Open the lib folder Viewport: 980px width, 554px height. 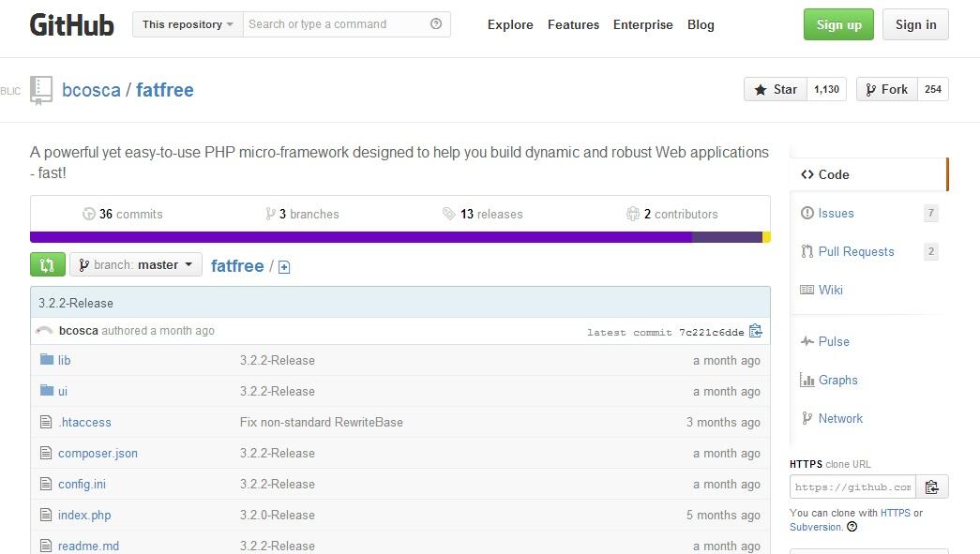(x=64, y=360)
